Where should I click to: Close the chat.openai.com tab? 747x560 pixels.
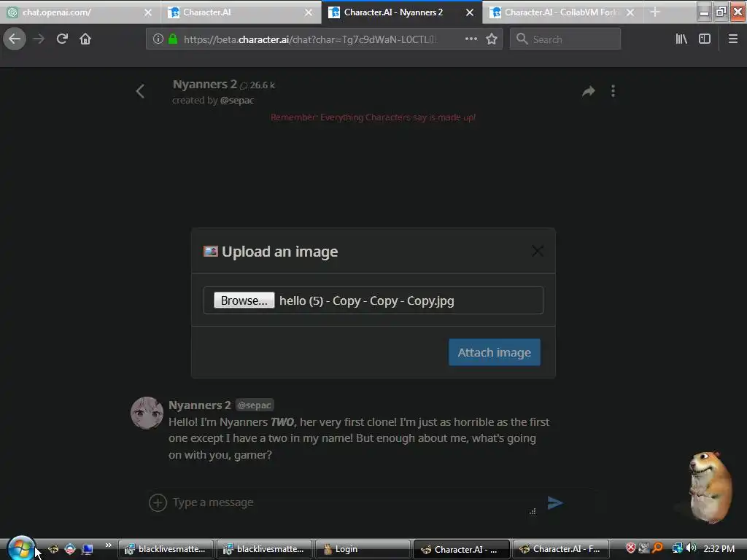[x=148, y=12]
